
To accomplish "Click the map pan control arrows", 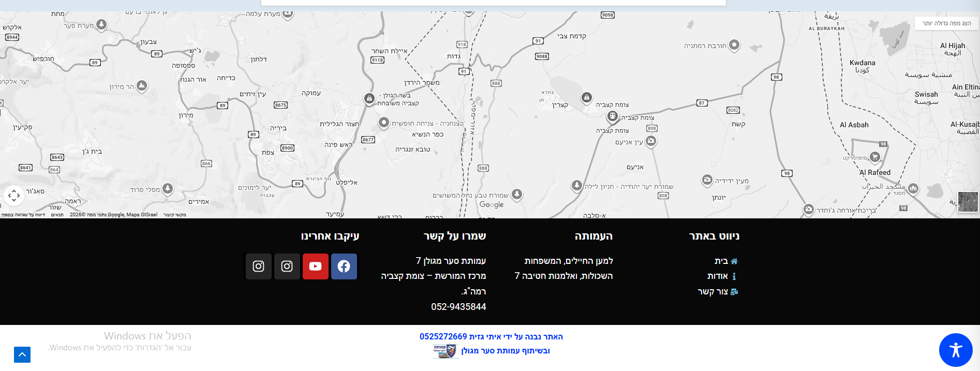I will [x=14, y=196].
